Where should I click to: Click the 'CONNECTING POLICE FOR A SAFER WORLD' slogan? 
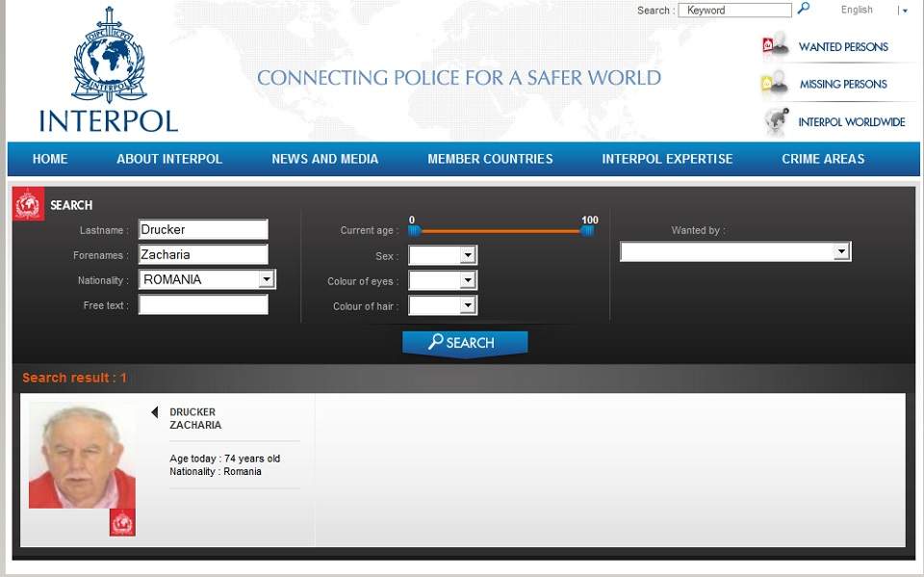coord(459,77)
